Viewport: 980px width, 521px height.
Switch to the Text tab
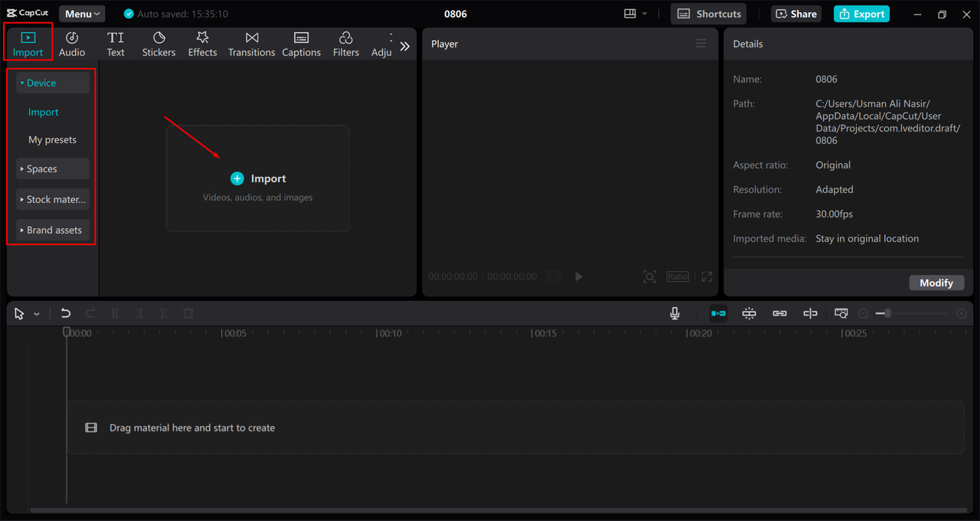pos(116,44)
